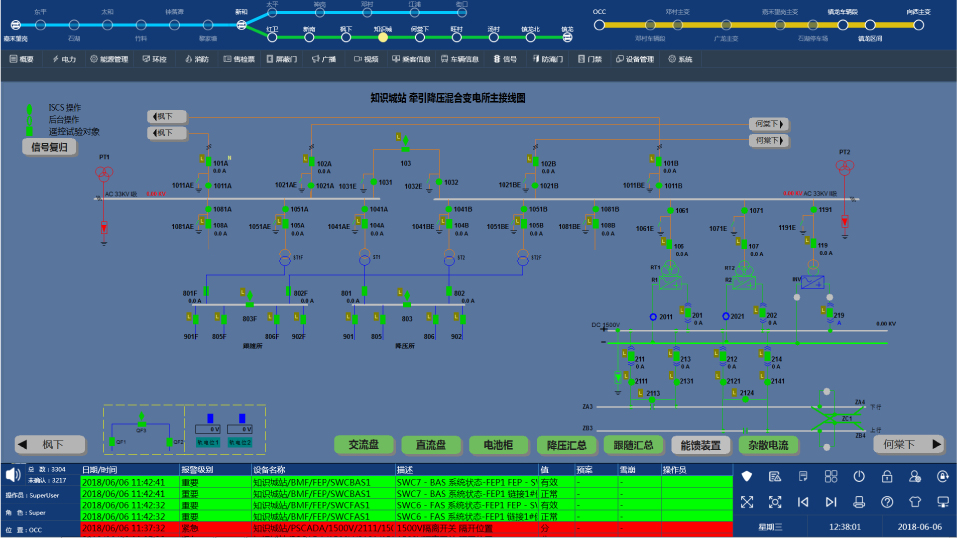Click the printer icon in bottom-right toolbar
The height and width of the screenshot is (538, 957).
pos(859,501)
